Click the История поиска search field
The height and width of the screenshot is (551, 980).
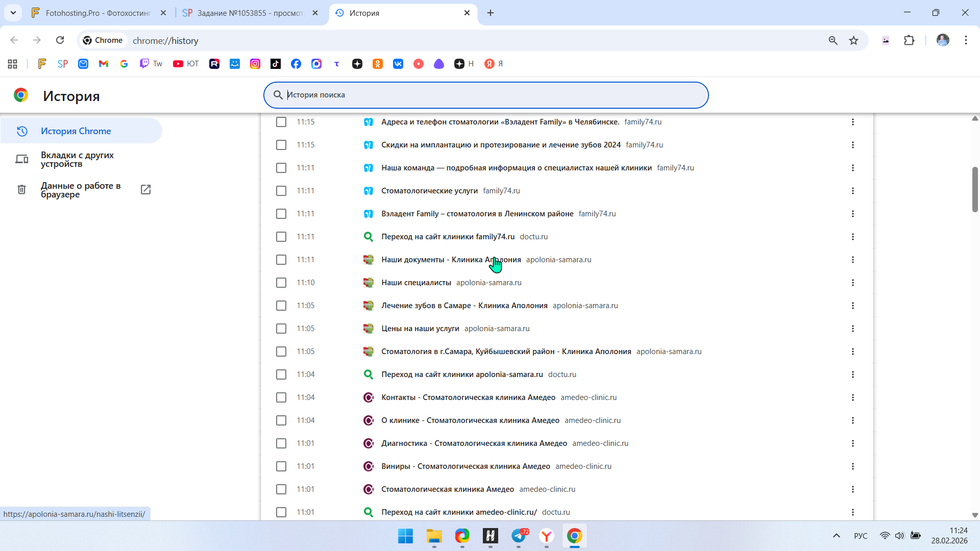tap(485, 95)
